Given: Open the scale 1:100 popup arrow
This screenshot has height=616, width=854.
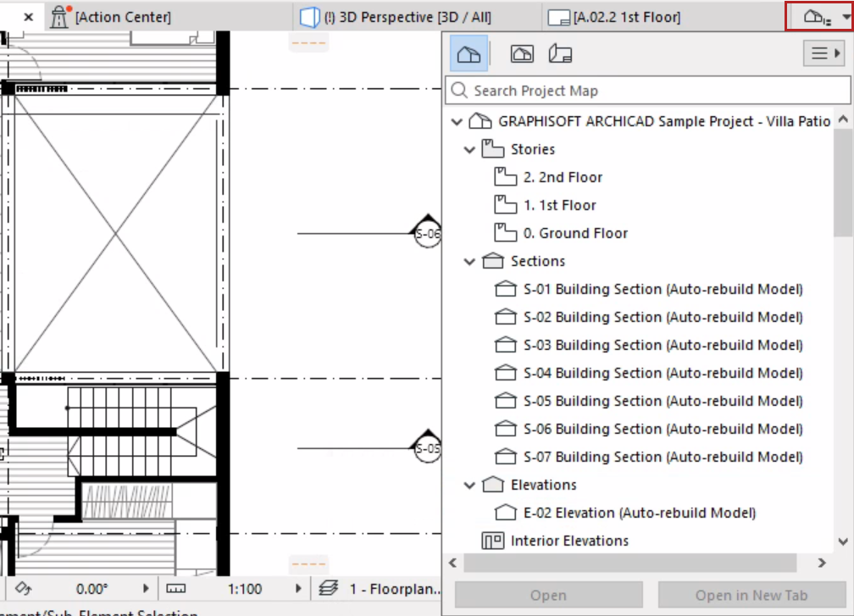Looking at the screenshot, I should pos(298,588).
